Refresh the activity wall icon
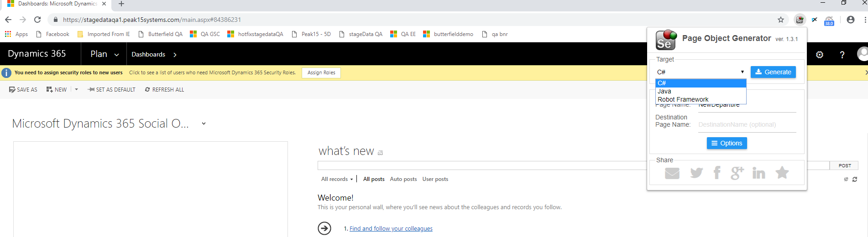The image size is (868, 237). click(x=855, y=179)
